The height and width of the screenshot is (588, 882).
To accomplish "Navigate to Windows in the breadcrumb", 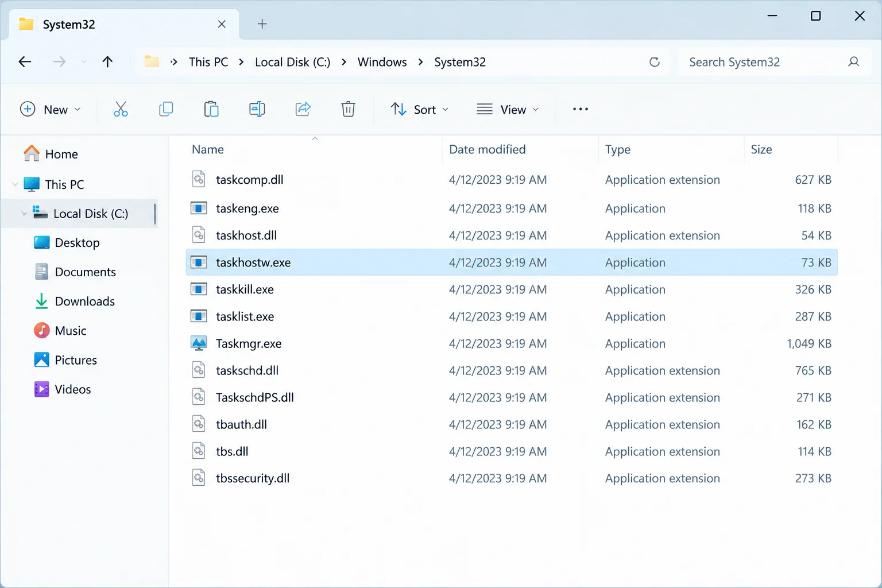I will (382, 62).
